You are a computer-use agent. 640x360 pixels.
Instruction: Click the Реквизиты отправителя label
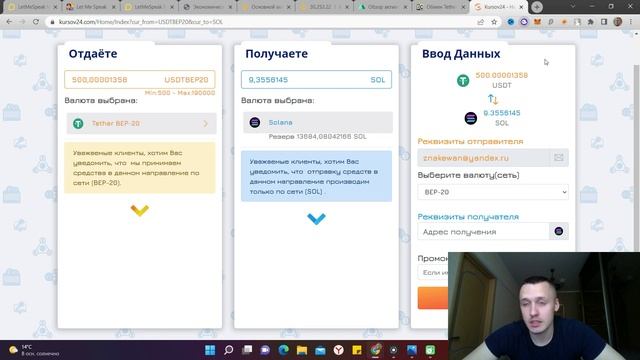pos(470,141)
